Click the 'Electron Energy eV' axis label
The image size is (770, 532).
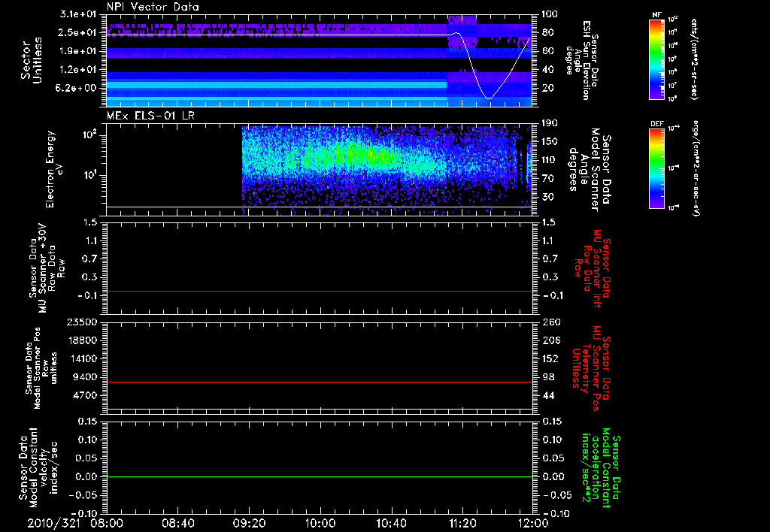(x=56, y=169)
